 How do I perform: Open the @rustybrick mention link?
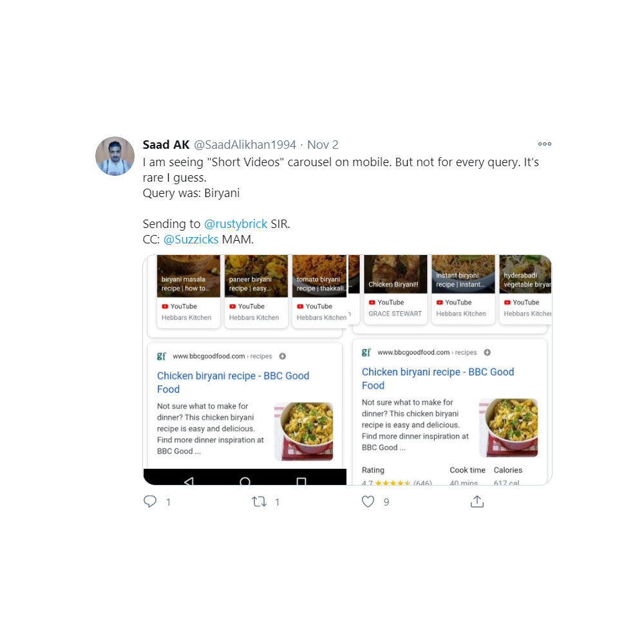coord(236,224)
